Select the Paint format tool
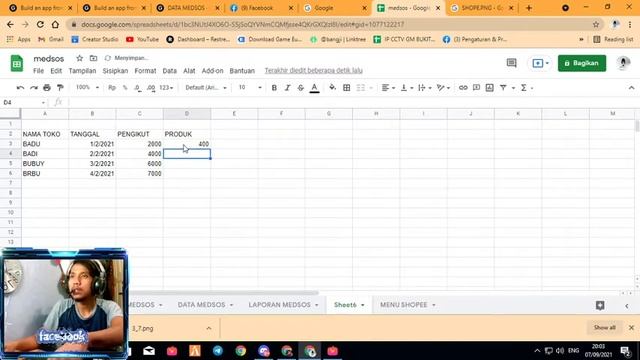This screenshot has width=640, height=360. pyautogui.click(x=60, y=88)
